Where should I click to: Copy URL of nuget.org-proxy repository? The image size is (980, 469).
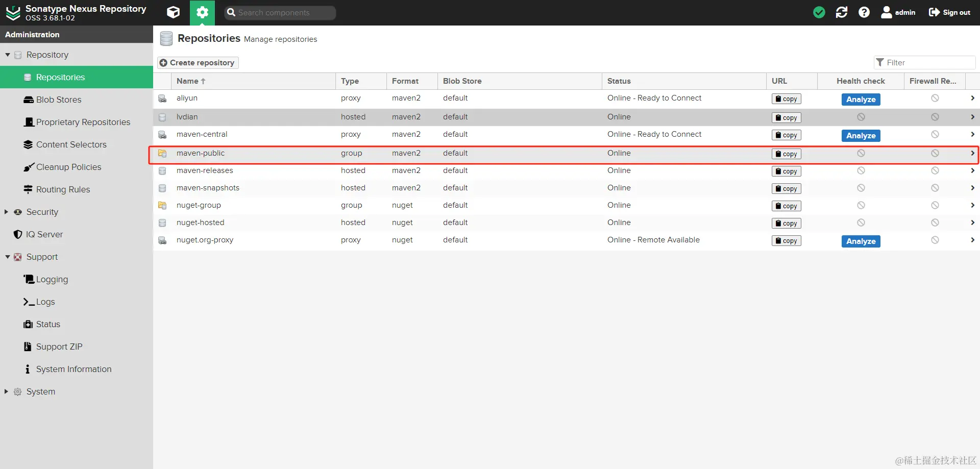click(x=786, y=241)
